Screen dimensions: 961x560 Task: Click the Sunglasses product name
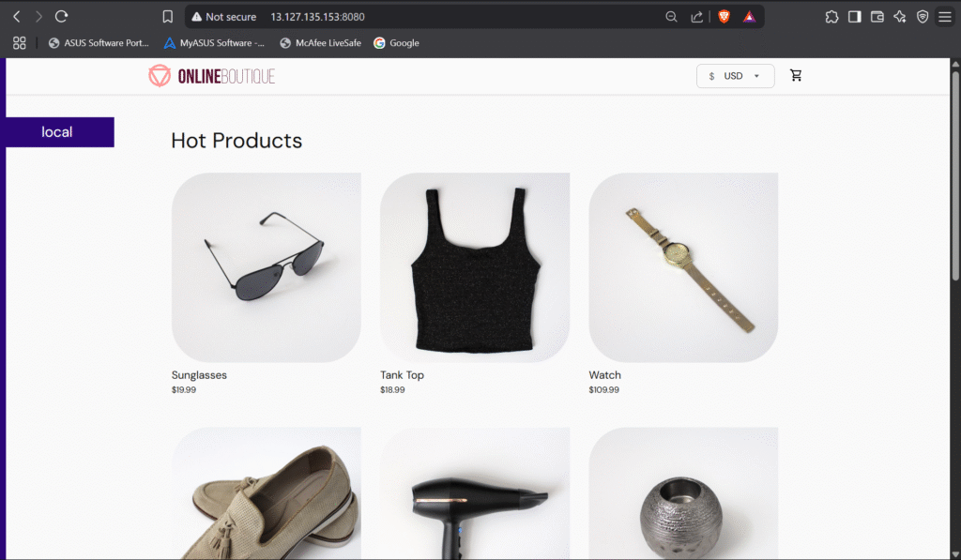click(x=199, y=375)
